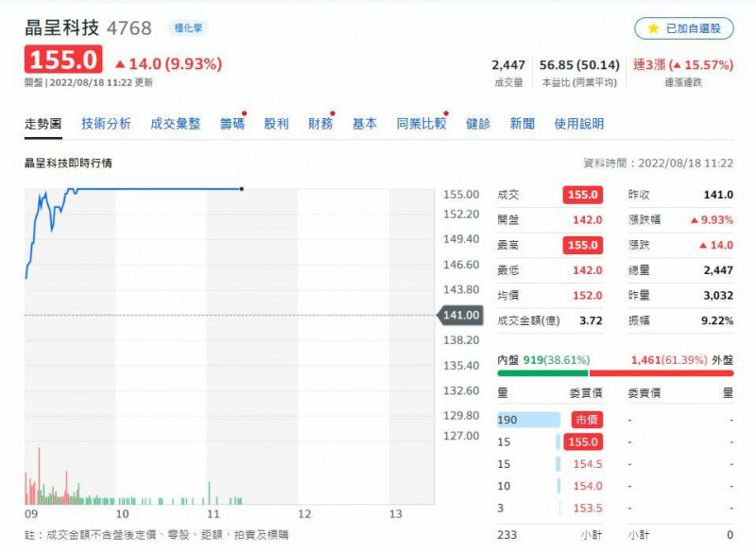Click the 14.0 (9.93%) change text
Viewport: 756px width, 552px height.
(169, 63)
